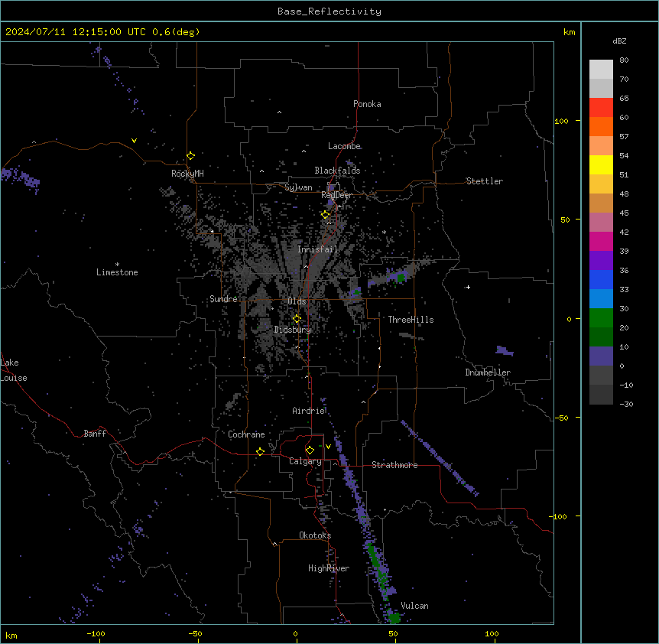
Task: Select the Cochrane label
Action: 246,434
